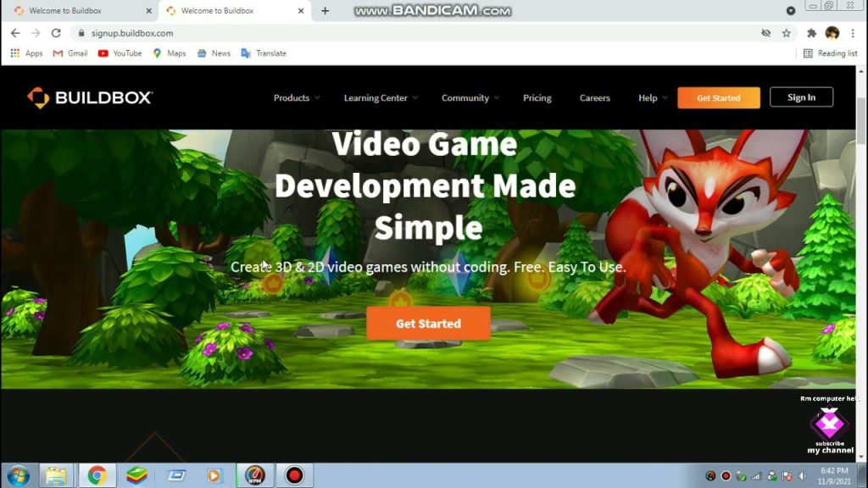Open YouTube bookmark shortcut

tap(119, 53)
